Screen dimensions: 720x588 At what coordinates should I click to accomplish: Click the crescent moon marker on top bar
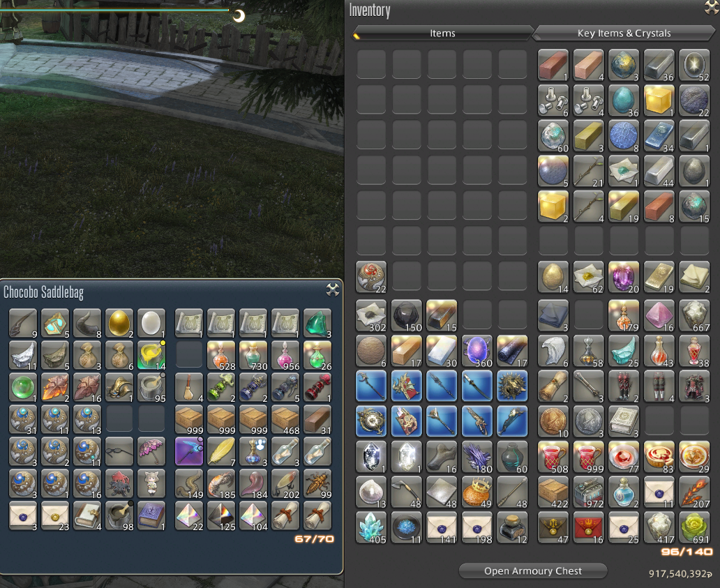tap(239, 16)
